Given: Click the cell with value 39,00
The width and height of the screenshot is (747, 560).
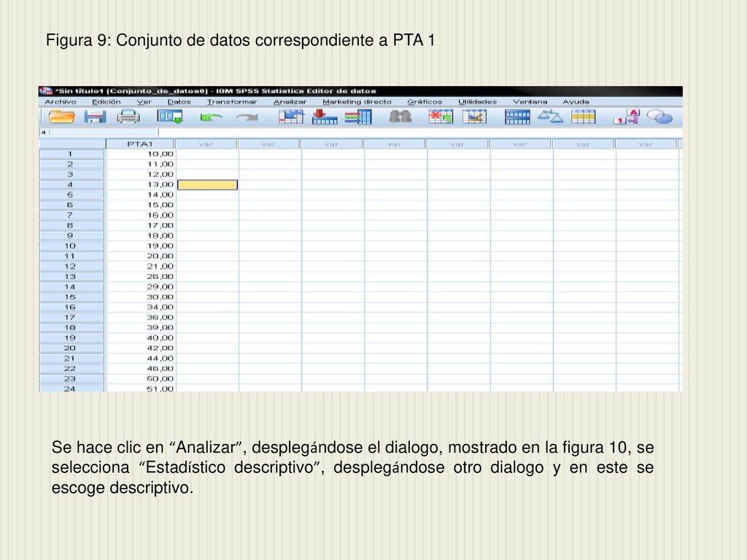Looking at the screenshot, I should (141, 327).
